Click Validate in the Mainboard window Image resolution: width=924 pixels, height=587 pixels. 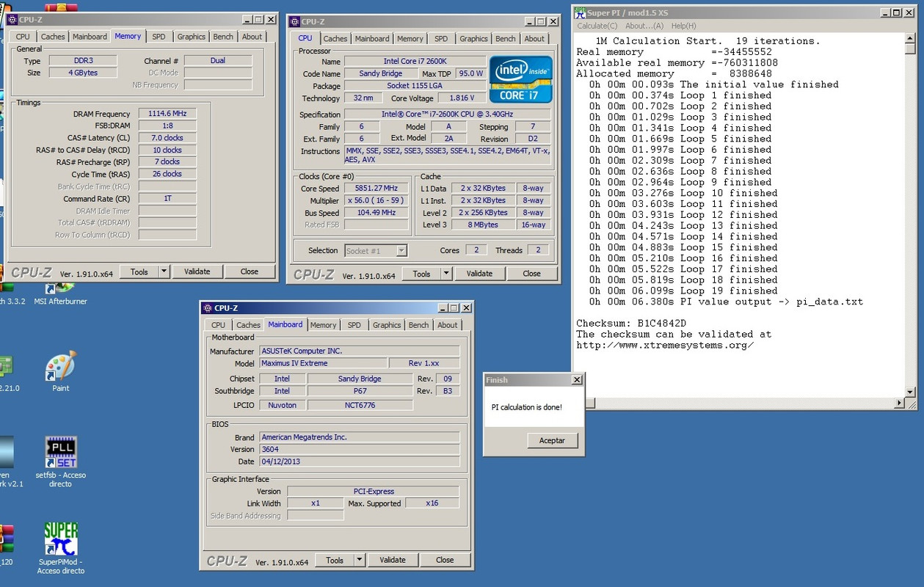pos(393,560)
